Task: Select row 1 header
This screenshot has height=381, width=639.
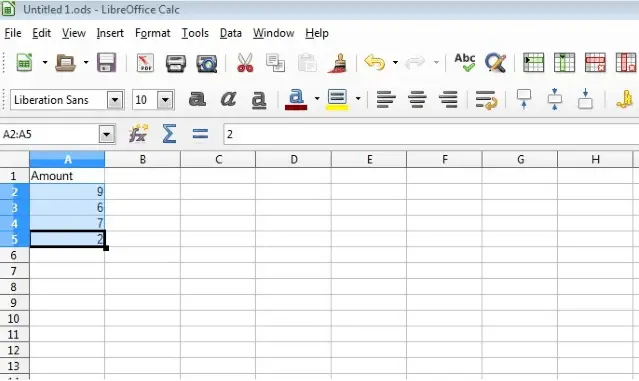Action: coord(15,176)
